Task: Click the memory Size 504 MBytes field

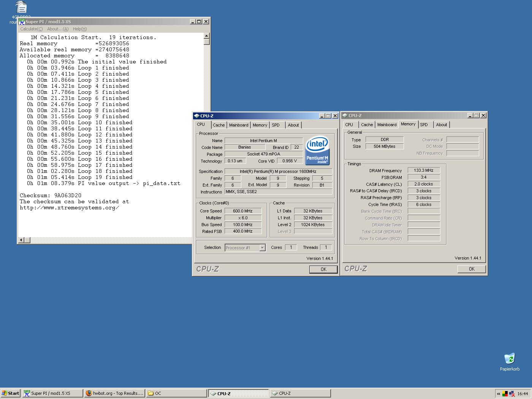Action: coord(385,146)
